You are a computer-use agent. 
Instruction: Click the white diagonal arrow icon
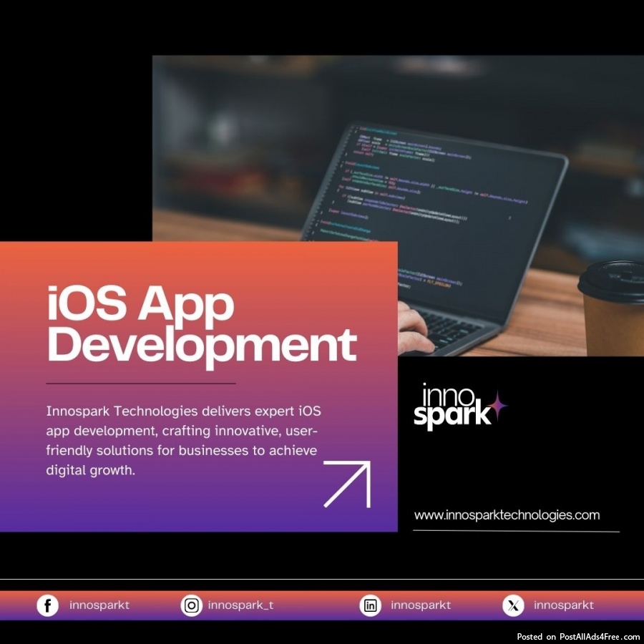pos(348,484)
